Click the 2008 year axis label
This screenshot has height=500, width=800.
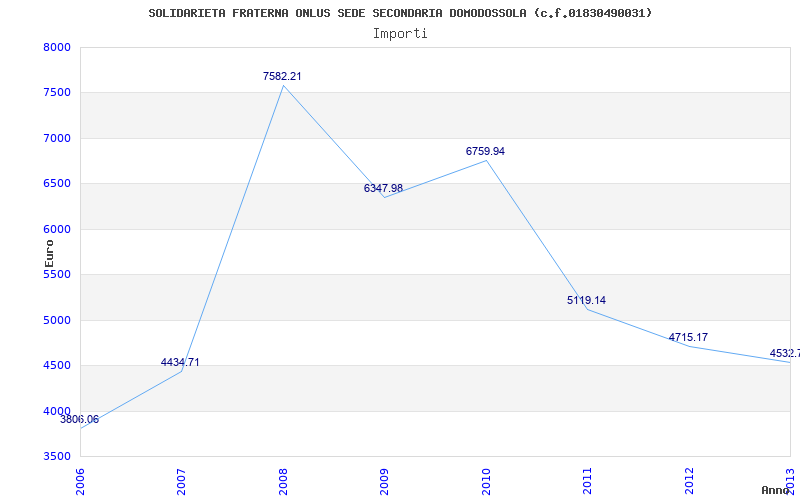pyautogui.click(x=283, y=482)
